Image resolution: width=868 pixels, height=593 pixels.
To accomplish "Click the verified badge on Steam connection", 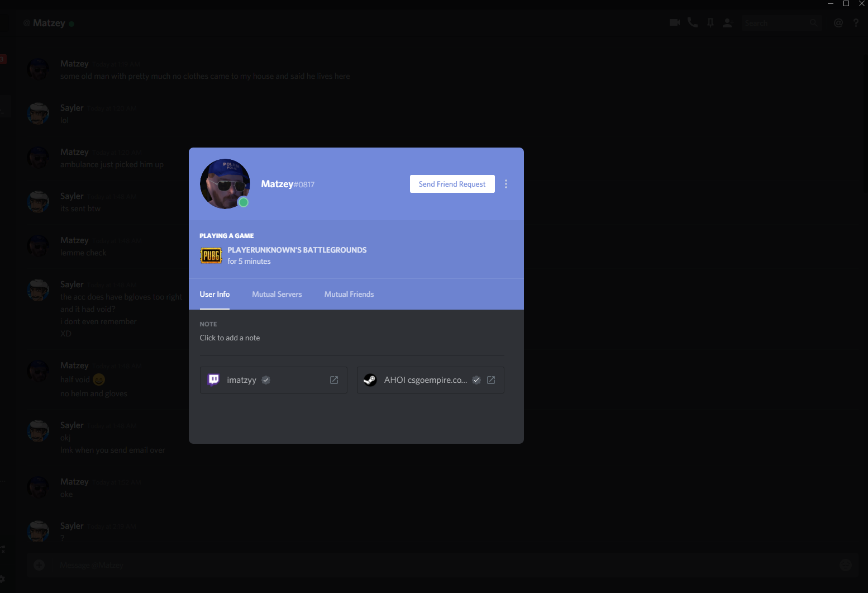I will click(x=476, y=380).
